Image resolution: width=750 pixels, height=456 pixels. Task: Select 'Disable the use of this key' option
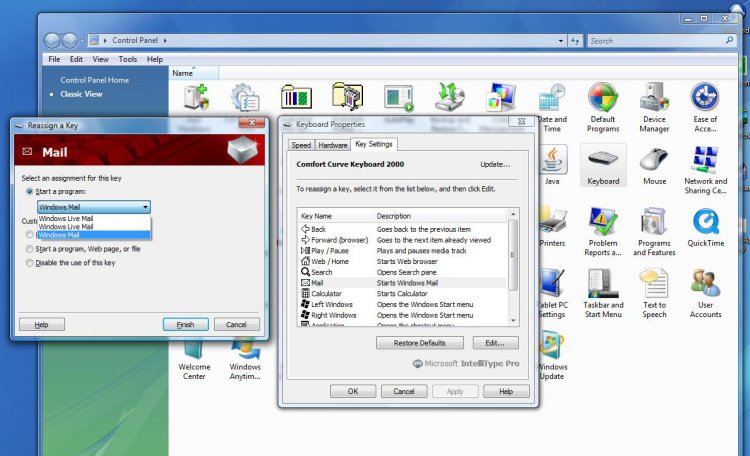[30, 263]
